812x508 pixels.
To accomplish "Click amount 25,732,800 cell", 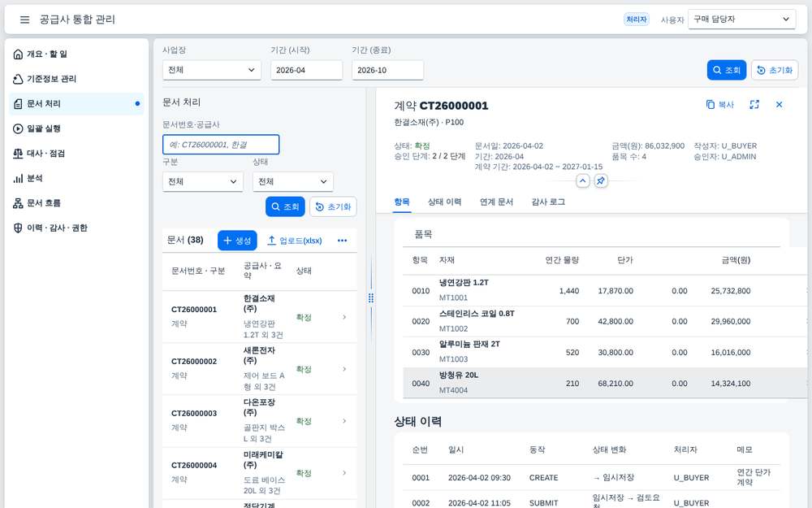I will click(730, 291).
